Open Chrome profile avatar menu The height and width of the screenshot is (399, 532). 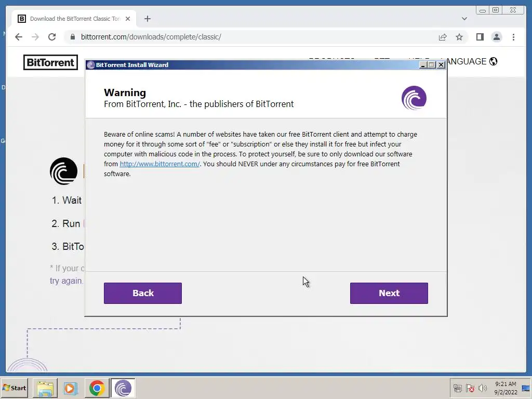click(497, 37)
